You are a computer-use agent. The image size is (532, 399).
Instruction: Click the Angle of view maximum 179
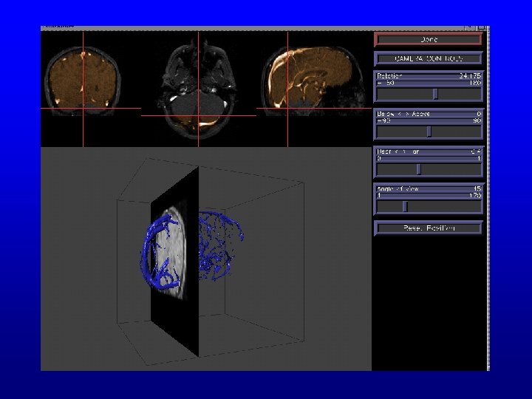coord(476,195)
